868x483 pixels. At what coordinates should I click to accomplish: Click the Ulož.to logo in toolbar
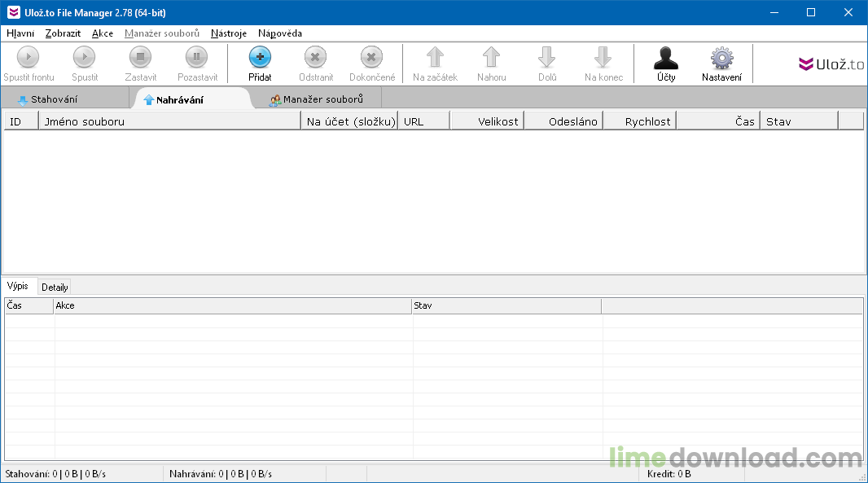click(x=831, y=64)
